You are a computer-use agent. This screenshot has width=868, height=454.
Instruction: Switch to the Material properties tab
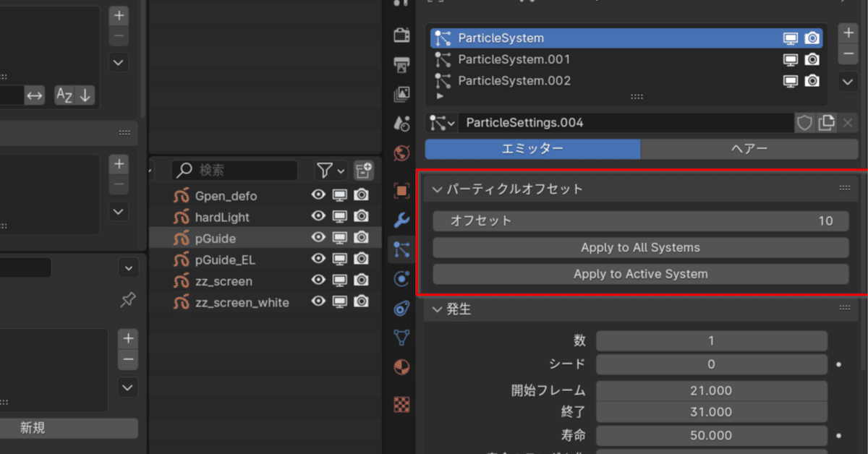coord(401,367)
